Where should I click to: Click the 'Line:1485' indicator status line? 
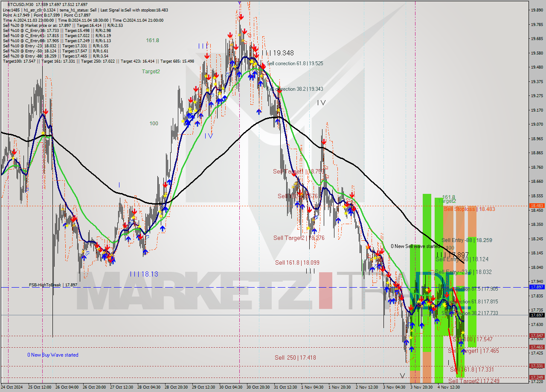[x=85, y=10]
